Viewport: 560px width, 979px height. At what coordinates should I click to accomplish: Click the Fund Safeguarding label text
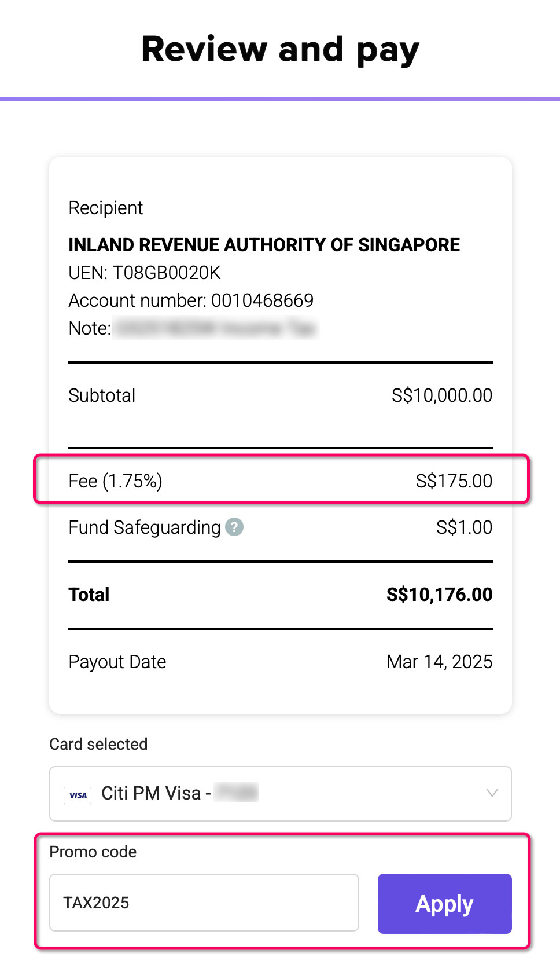(x=144, y=527)
